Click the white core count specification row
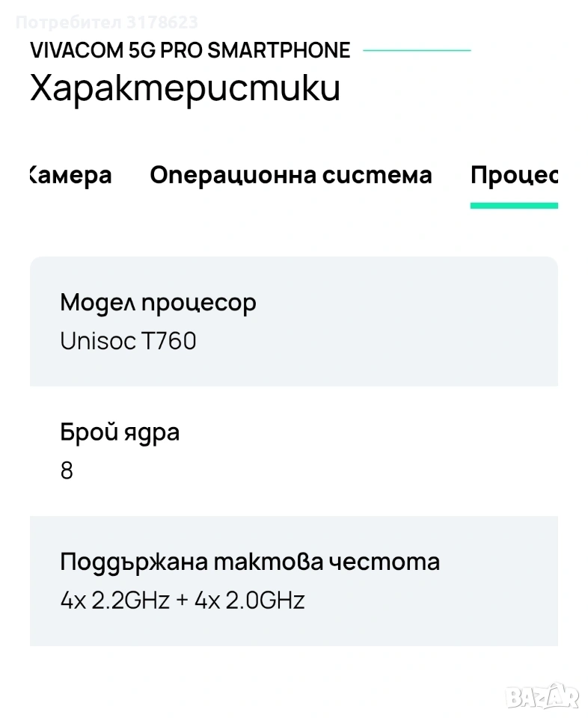Image resolution: width=588 pixels, height=718 pixels. (374, 451)
